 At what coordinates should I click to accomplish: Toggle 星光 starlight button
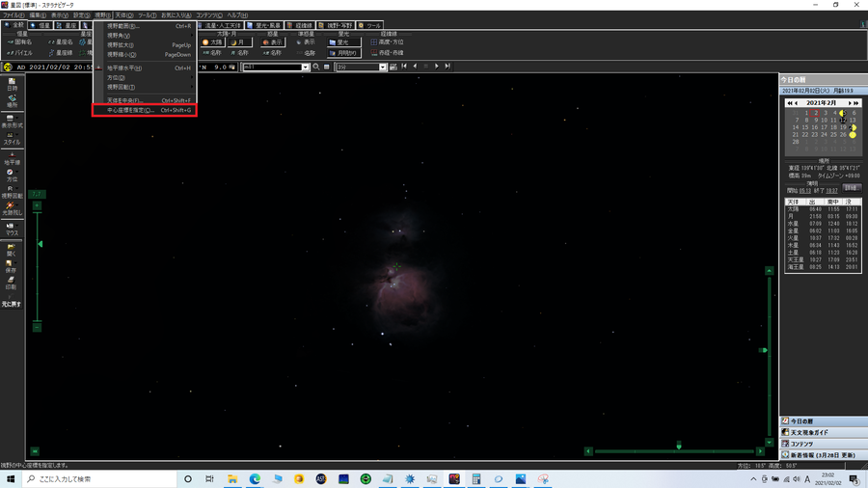click(x=343, y=42)
